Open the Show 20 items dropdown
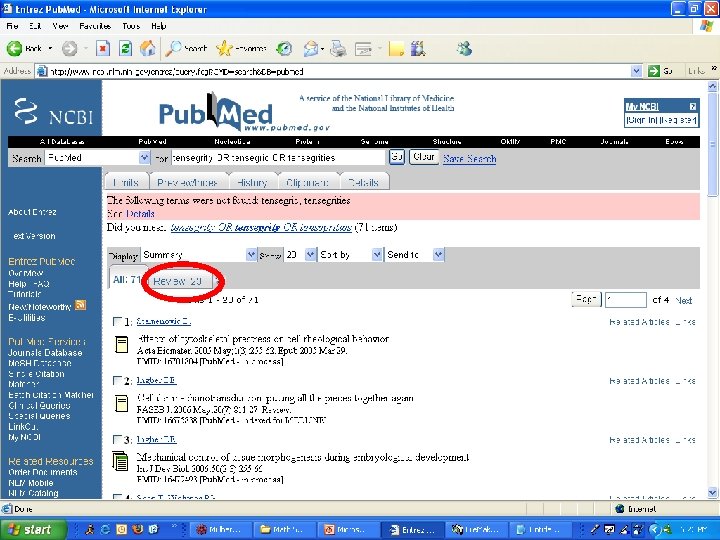 [310, 254]
